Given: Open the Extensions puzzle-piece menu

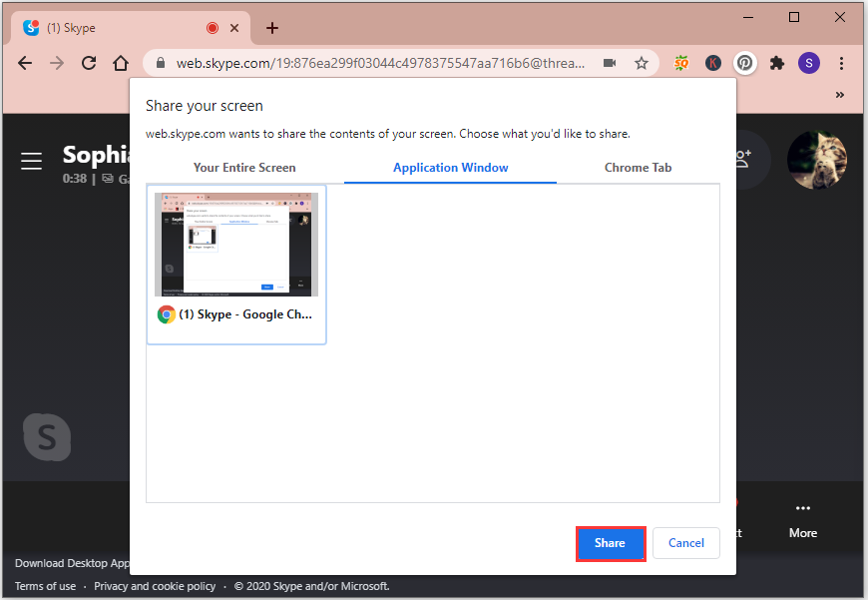Looking at the screenshot, I should (777, 63).
